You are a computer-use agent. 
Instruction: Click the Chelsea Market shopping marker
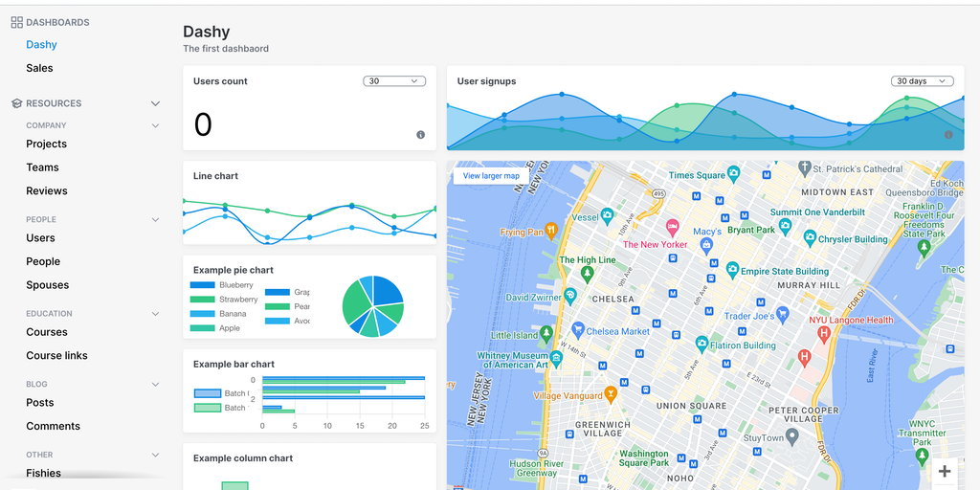[578, 329]
